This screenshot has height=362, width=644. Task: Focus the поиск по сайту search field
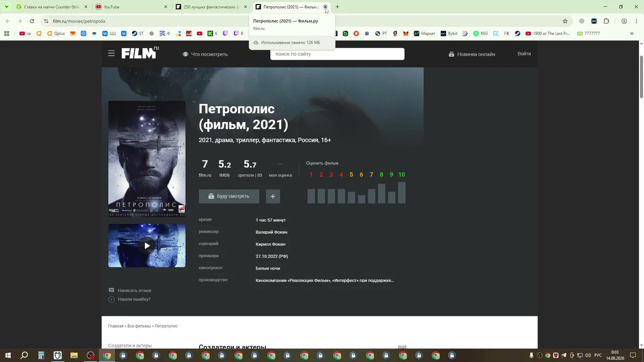click(x=337, y=54)
